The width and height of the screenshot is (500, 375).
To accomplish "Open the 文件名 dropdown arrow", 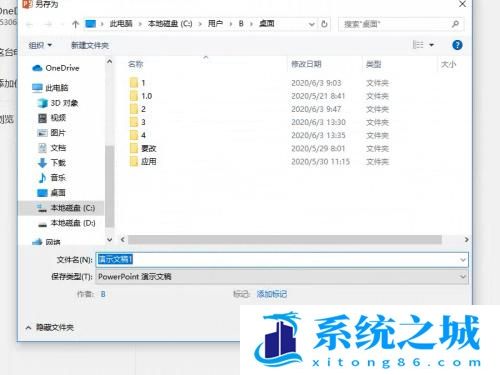I will click(x=463, y=260).
